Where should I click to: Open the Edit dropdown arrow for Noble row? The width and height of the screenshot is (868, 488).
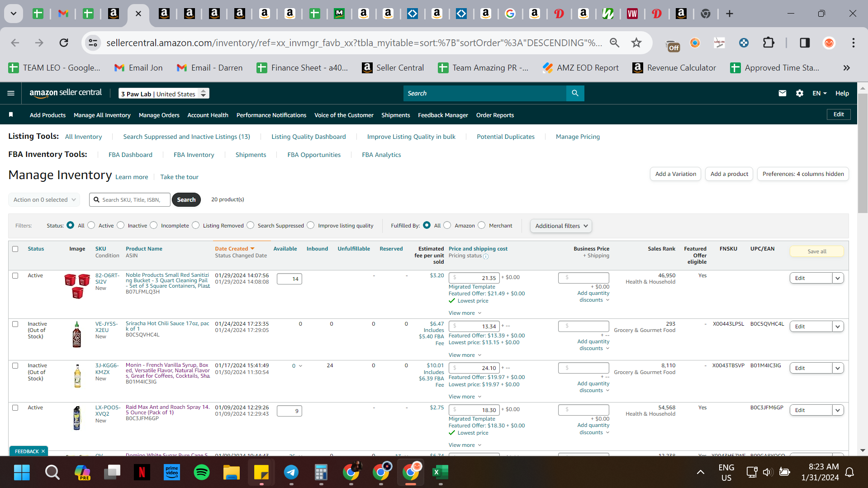point(838,278)
